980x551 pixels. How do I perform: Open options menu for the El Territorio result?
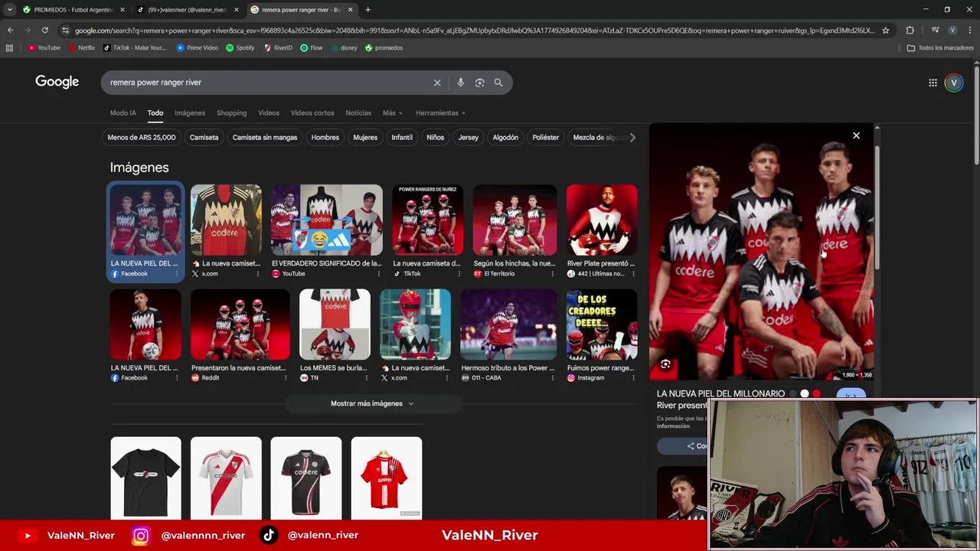[x=553, y=274]
